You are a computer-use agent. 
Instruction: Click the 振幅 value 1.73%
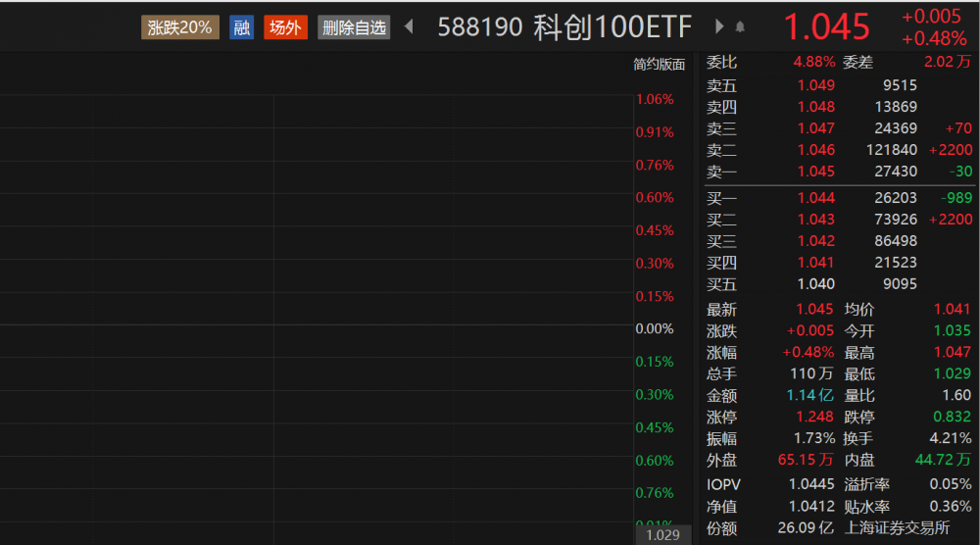[814, 438]
